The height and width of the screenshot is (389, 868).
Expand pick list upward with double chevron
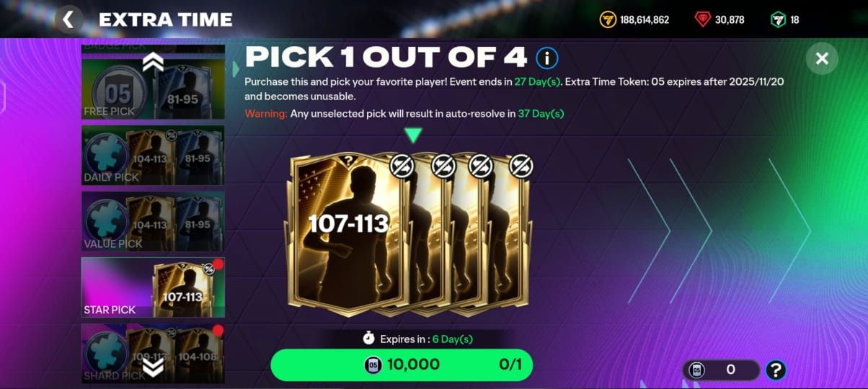153,63
